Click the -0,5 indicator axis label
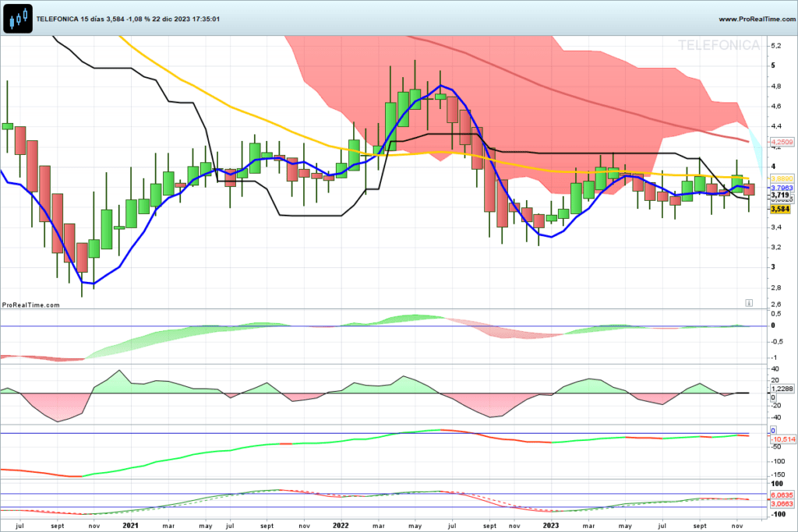This screenshot has height=532, width=798. click(x=776, y=341)
